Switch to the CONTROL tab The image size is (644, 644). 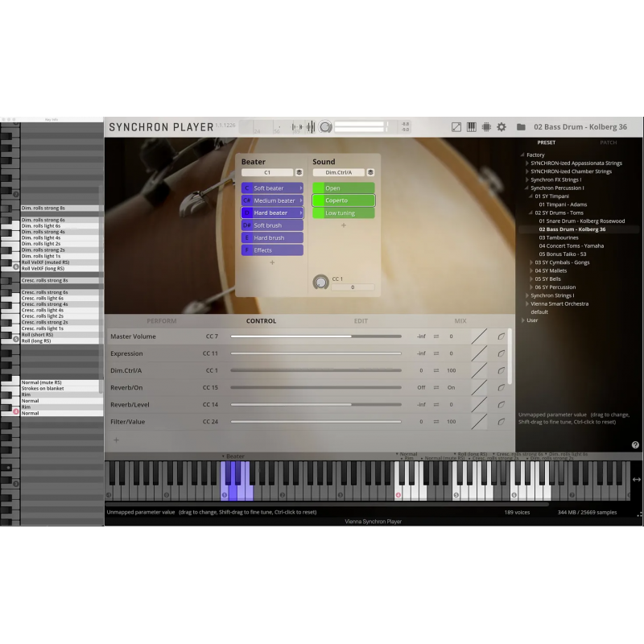coord(261,321)
